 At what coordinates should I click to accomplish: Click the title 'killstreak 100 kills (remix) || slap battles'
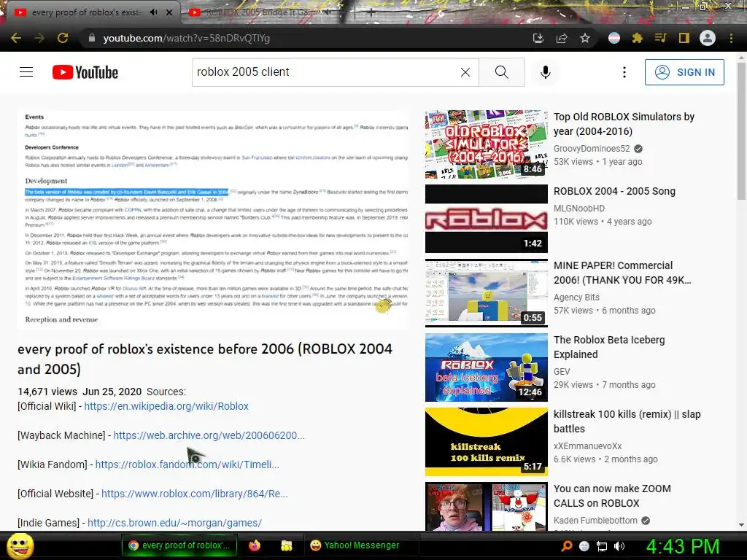627,421
